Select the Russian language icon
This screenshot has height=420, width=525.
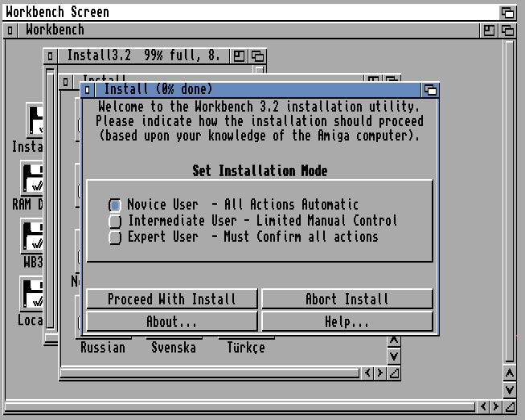pyautogui.click(x=103, y=348)
